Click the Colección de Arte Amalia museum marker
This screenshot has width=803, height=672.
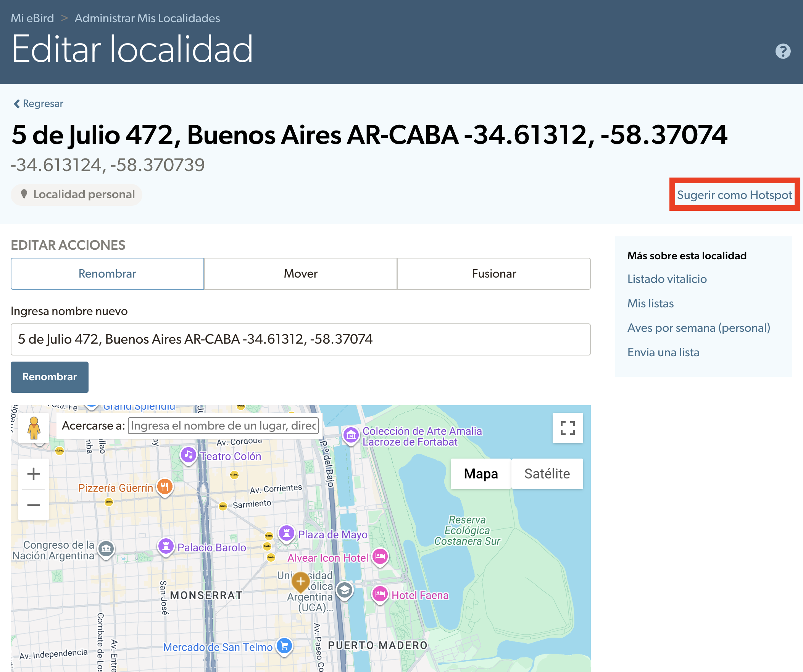tap(351, 436)
